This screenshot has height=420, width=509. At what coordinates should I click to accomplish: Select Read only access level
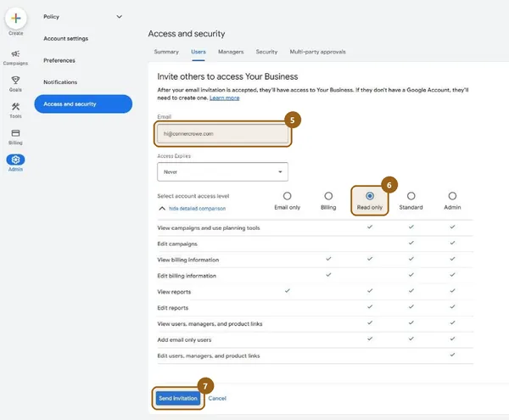[x=369, y=196]
